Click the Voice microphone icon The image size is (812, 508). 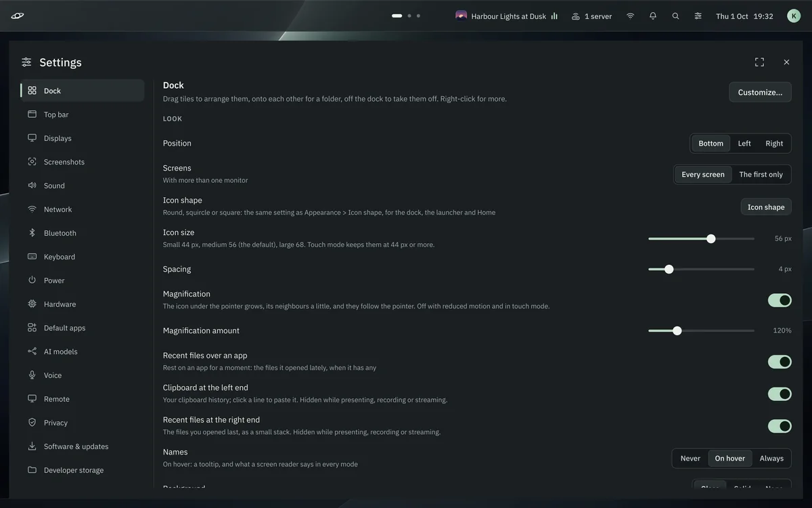coord(32,375)
